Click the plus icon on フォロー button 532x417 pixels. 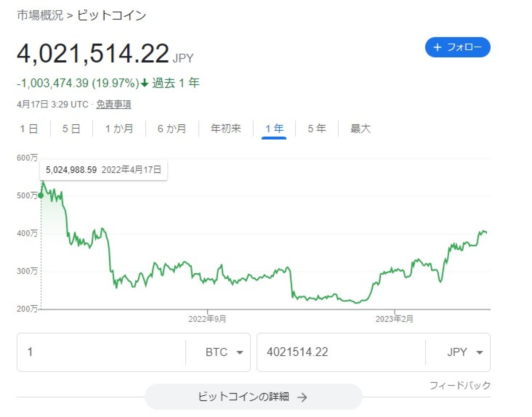438,47
